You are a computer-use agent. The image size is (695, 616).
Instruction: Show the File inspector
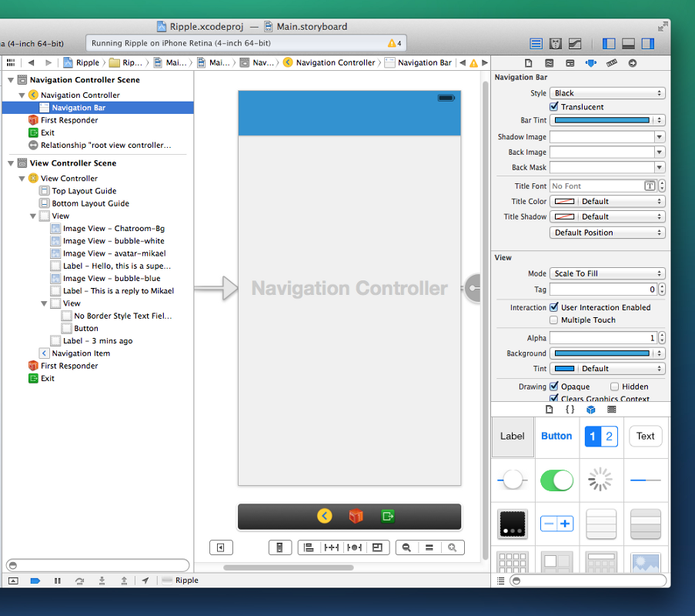526,63
